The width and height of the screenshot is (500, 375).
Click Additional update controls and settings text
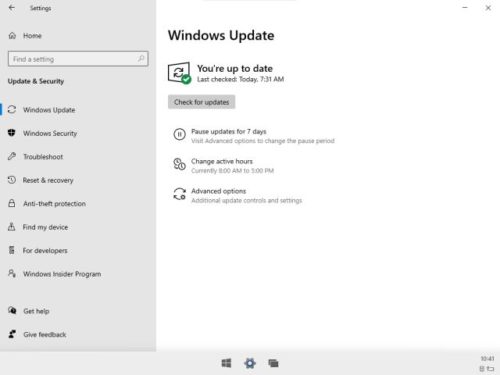[246, 200]
